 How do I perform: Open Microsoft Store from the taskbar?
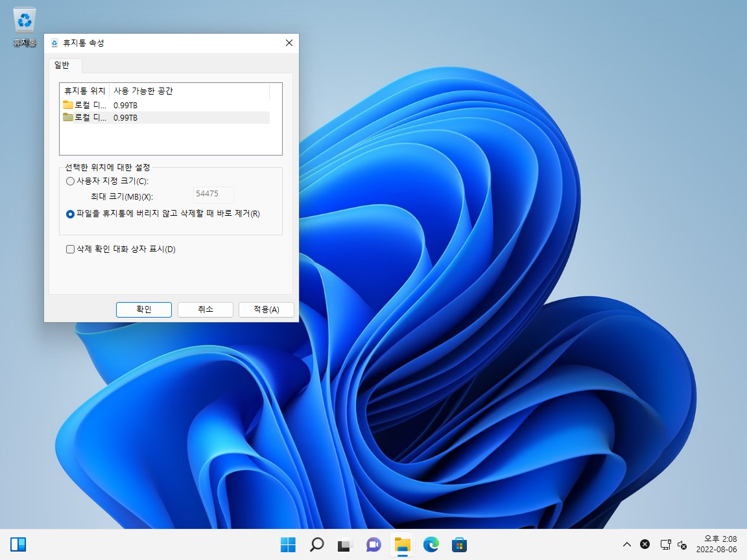[459, 544]
